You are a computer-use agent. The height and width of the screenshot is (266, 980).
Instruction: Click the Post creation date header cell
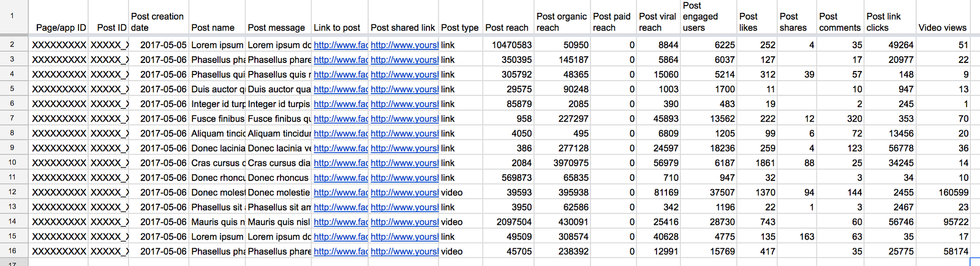click(158, 21)
